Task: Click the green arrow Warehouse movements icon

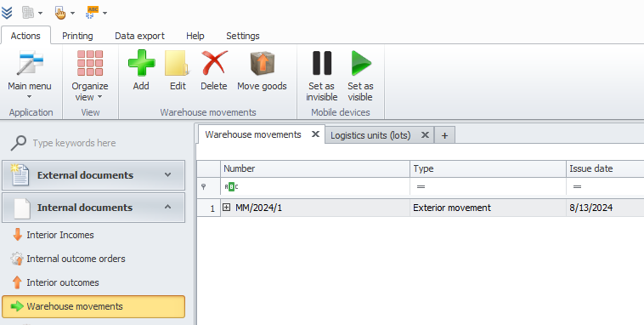Action: click(17, 306)
